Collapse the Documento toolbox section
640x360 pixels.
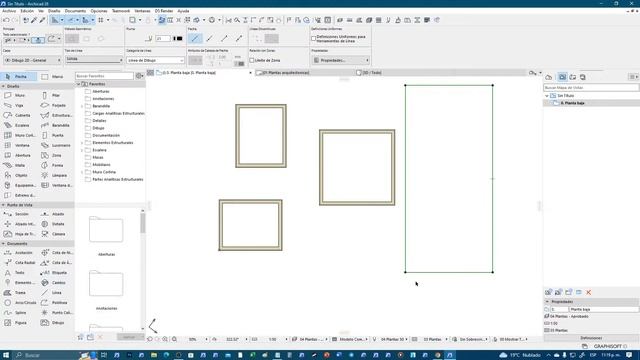point(4,244)
